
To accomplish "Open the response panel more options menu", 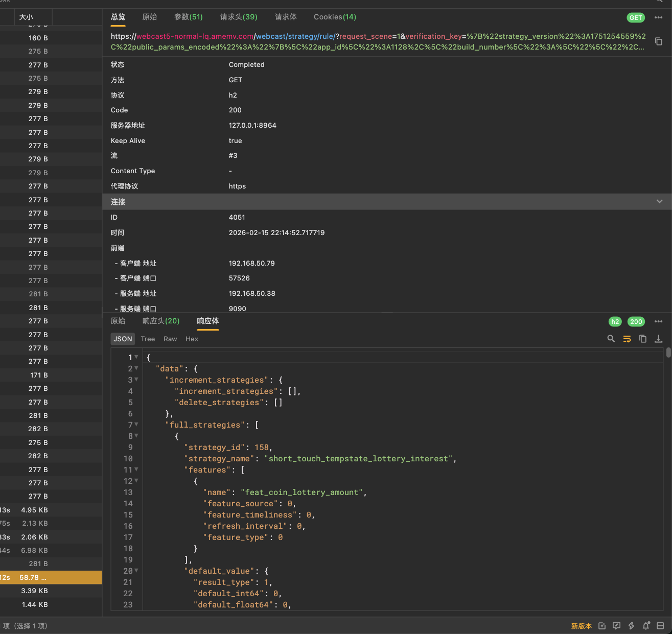I will click(658, 321).
